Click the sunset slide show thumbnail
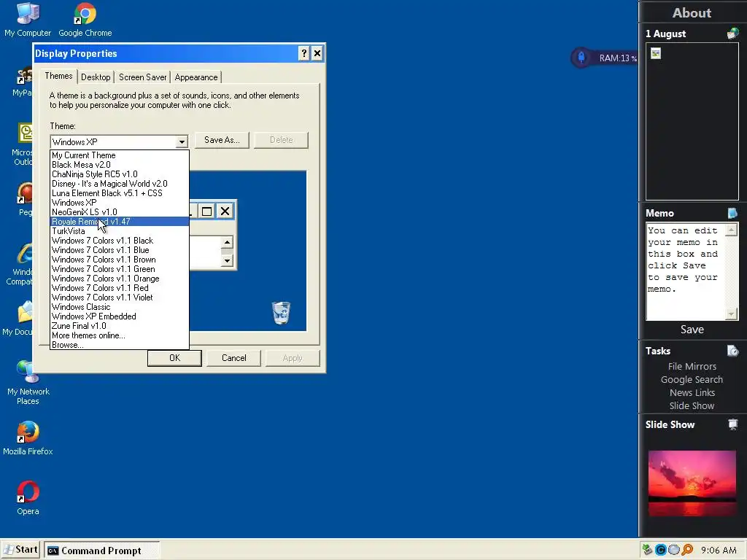The image size is (747, 560). tap(692, 483)
